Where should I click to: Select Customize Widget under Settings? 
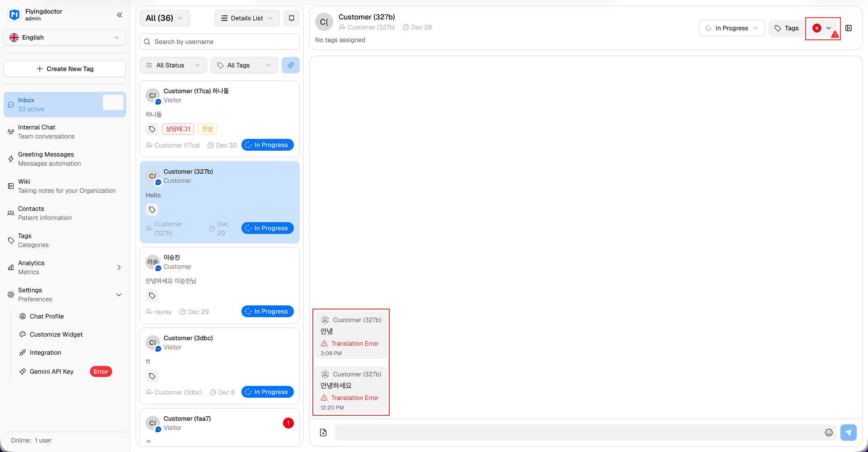pyautogui.click(x=56, y=334)
